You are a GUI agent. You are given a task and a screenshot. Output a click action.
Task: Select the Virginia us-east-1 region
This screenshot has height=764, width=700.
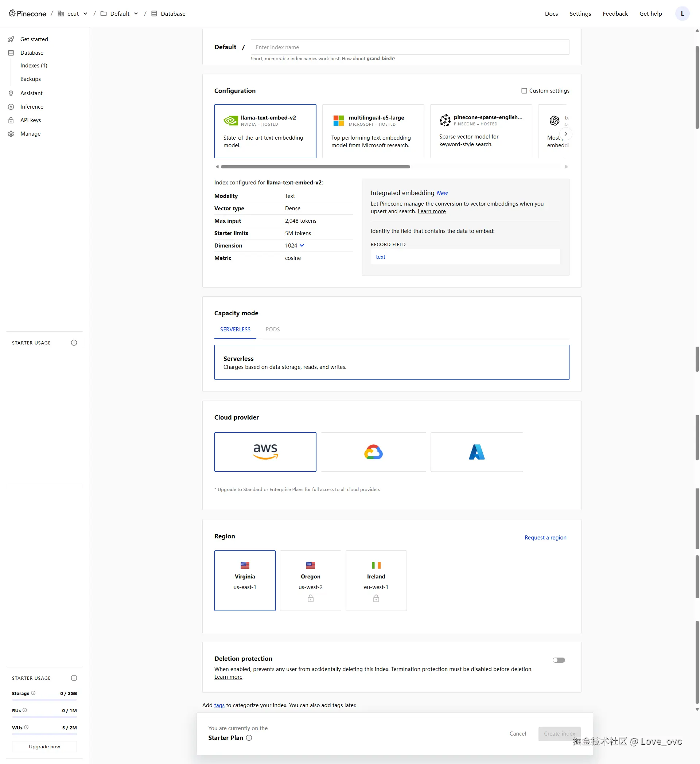pyautogui.click(x=245, y=580)
